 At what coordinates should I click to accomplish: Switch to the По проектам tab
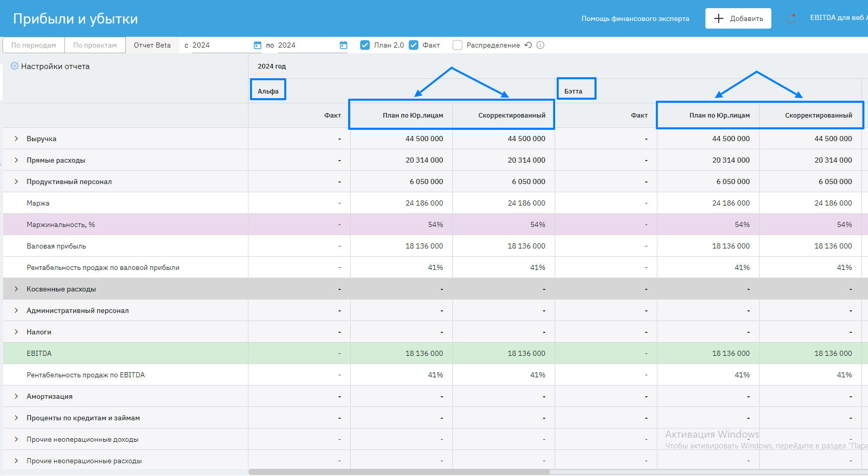(x=95, y=45)
